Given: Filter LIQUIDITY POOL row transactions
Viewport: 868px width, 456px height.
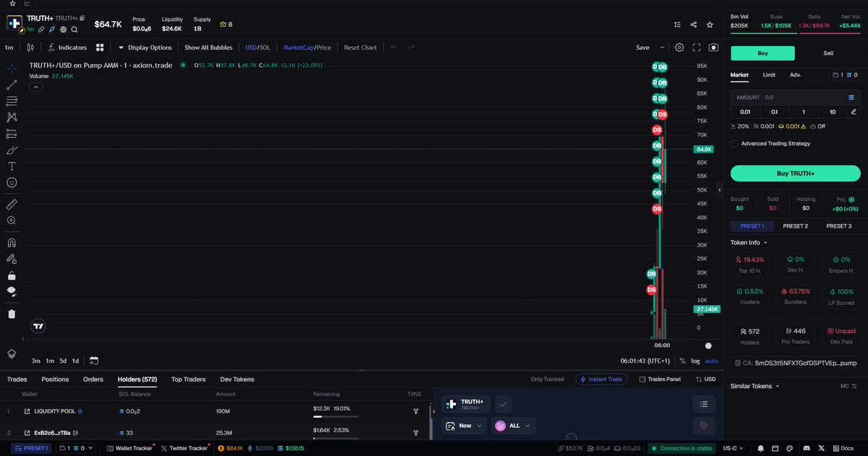Looking at the screenshot, I should 416,411.
